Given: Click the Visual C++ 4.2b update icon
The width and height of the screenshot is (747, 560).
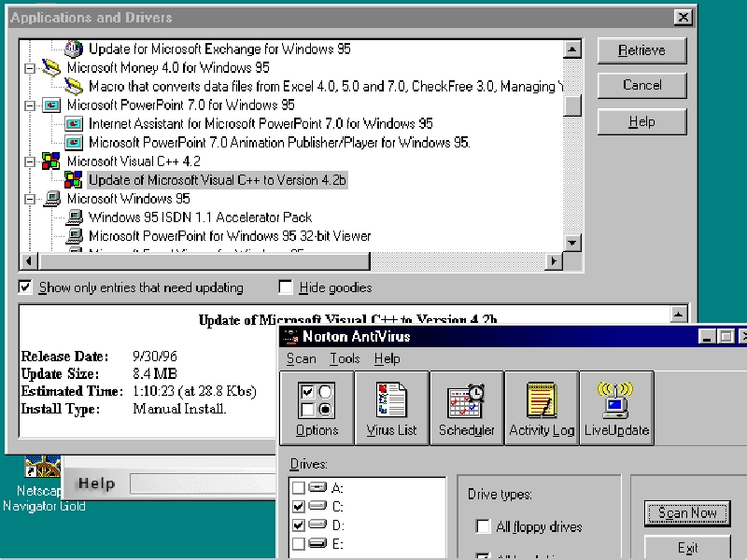Looking at the screenshot, I should pyautogui.click(x=74, y=180).
